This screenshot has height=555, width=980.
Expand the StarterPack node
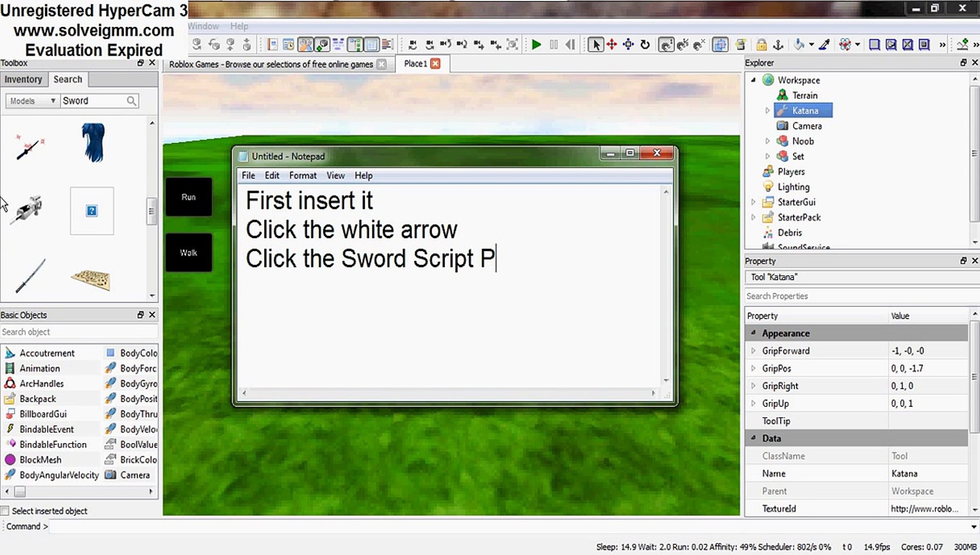(753, 217)
